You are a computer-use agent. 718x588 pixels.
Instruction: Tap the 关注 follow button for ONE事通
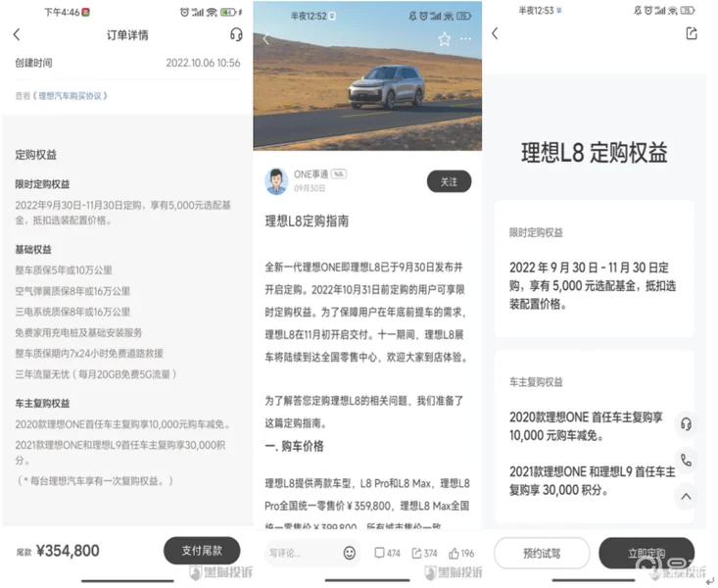click(449, 181)
